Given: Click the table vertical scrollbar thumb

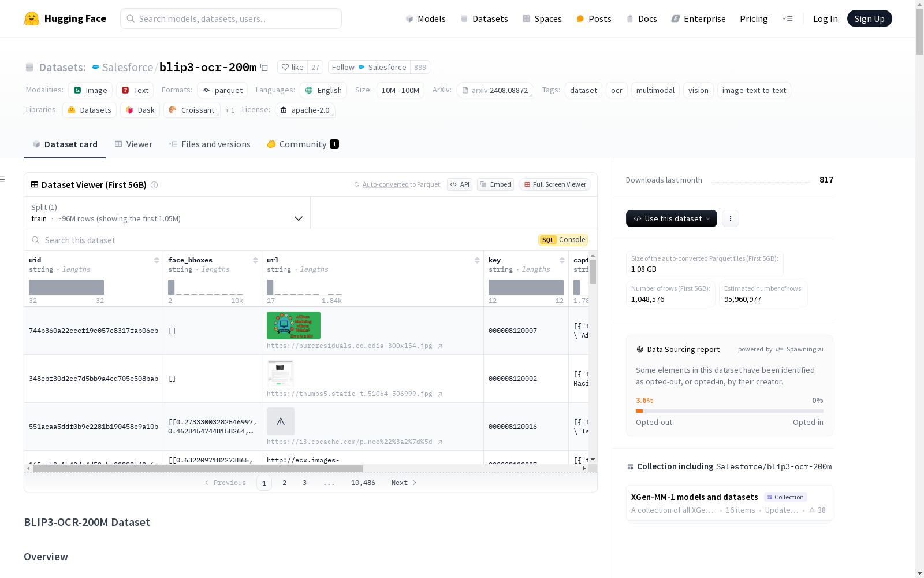Looking at the screenshot, I should (593, 271).
